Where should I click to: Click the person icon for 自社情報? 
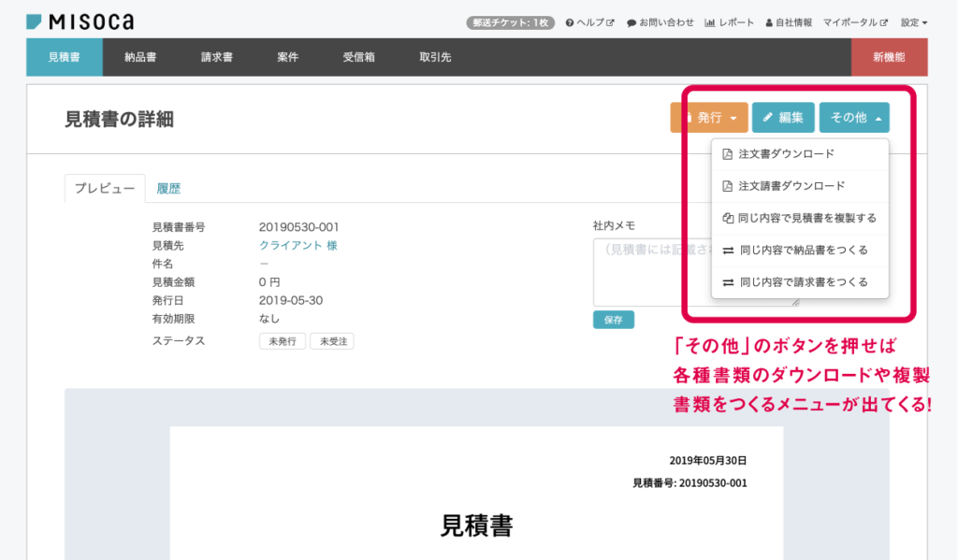point(769,22)
